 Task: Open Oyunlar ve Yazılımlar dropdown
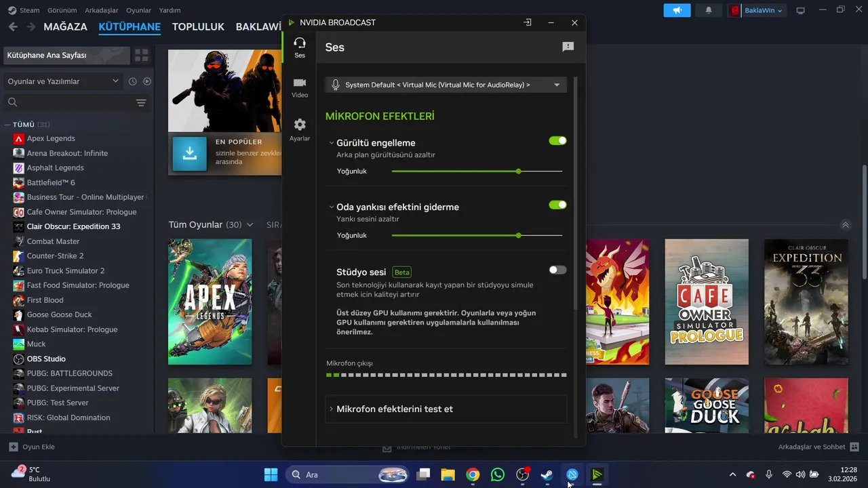(62, 81)
